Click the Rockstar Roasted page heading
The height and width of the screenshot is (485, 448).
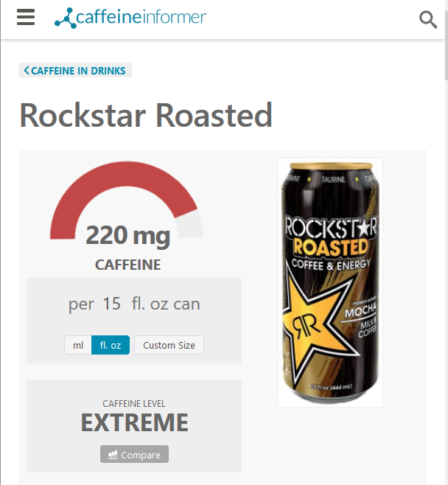146,115
